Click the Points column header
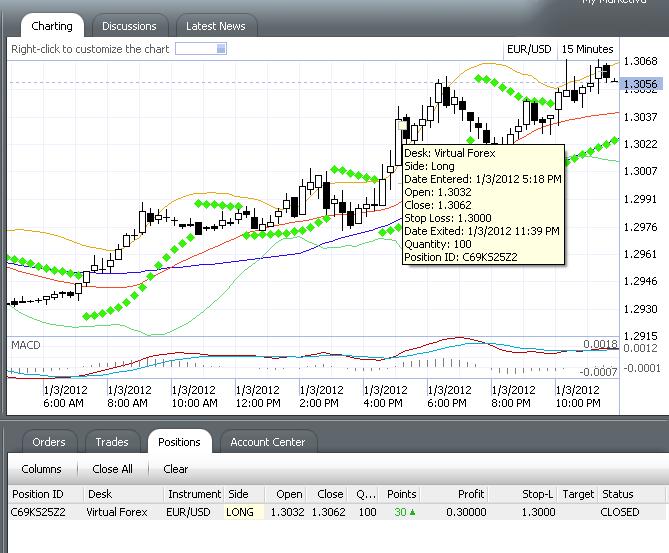The width and height of the screenshot is (669, 553). pyautogui.click(x=401, y=494)
